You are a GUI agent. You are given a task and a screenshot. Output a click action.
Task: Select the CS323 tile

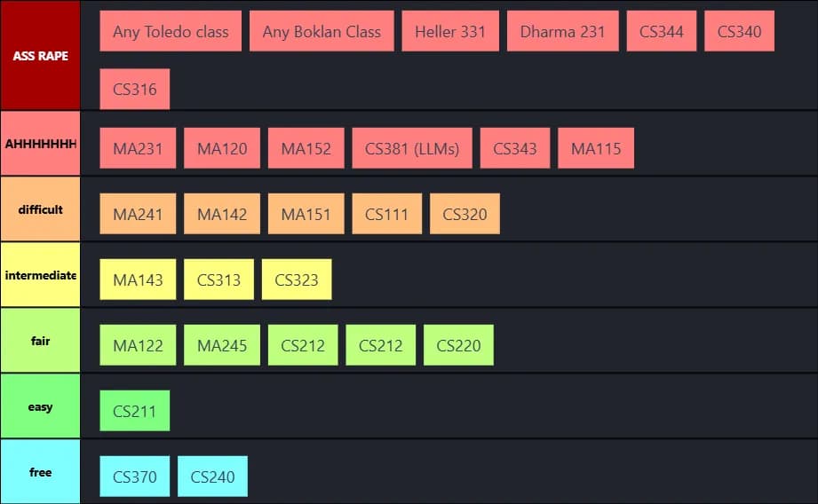coord(297,280)
